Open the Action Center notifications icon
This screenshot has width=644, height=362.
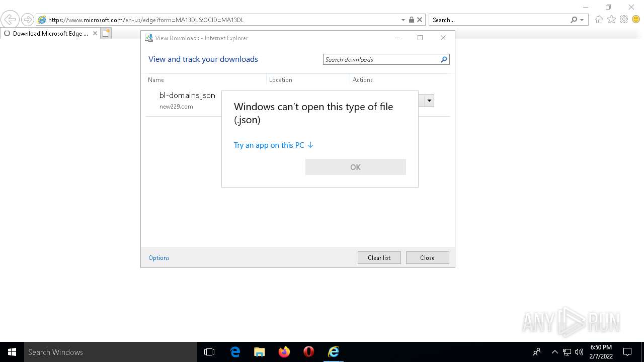627,352
